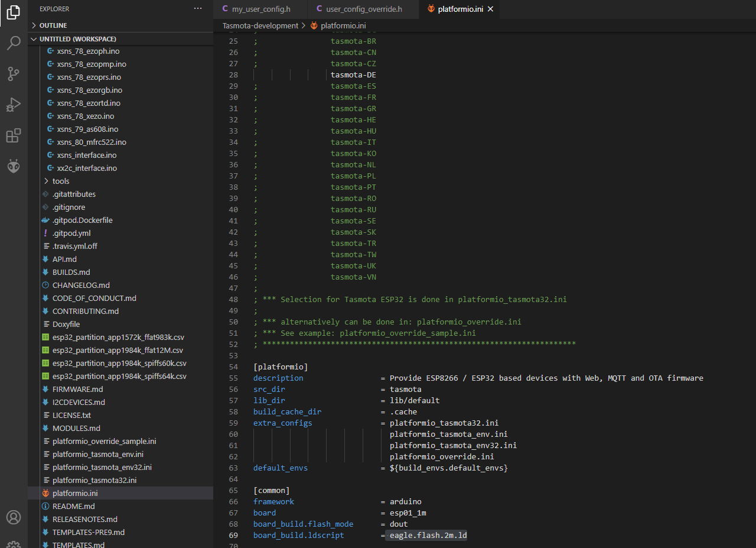Open README.md file
Screen dimensions: 756x548
point(73,506)
